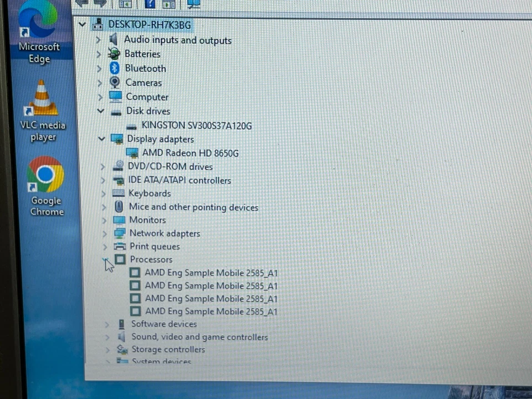Open Help using the blue question mark icon
Image resolution: width=532 pixels, height=399 pixels.
pyautogui.click(x=150, y=4)
